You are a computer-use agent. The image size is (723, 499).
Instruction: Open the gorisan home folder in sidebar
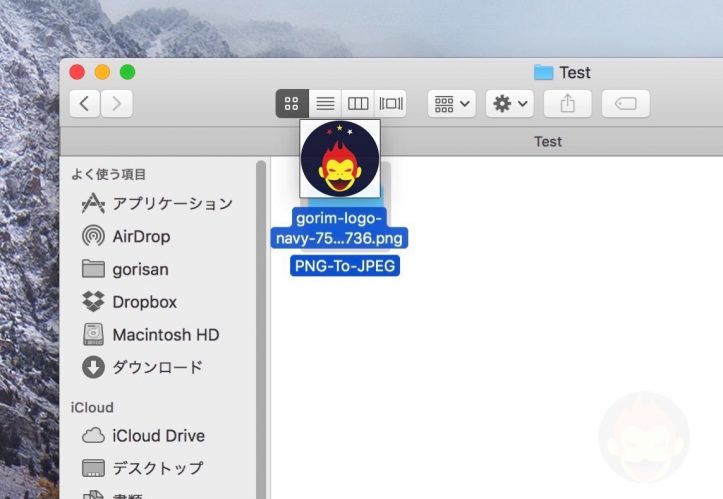pos(157,269)
